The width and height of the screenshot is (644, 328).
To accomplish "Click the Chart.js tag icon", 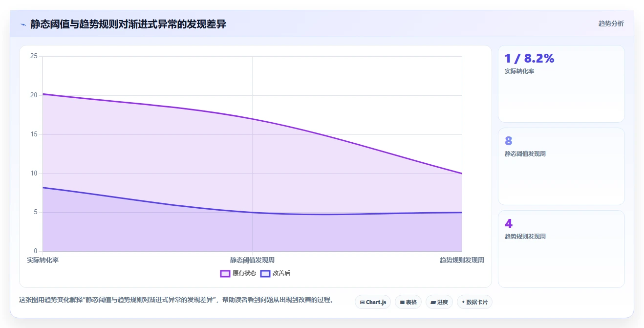I will [x=362, y=302].
